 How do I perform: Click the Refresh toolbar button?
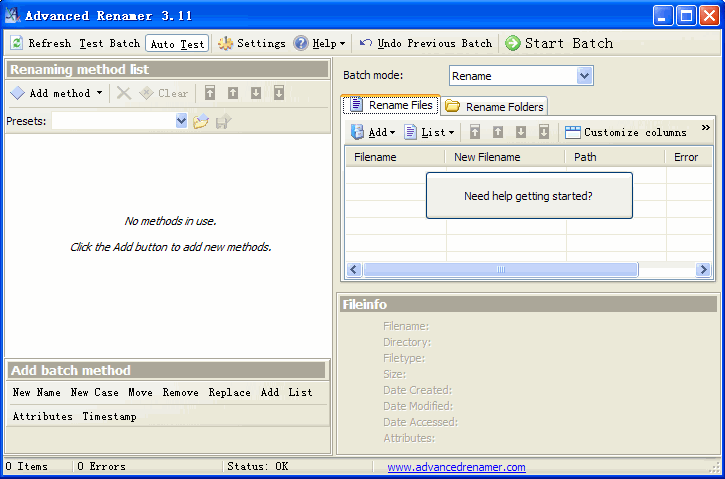[41, 43]
